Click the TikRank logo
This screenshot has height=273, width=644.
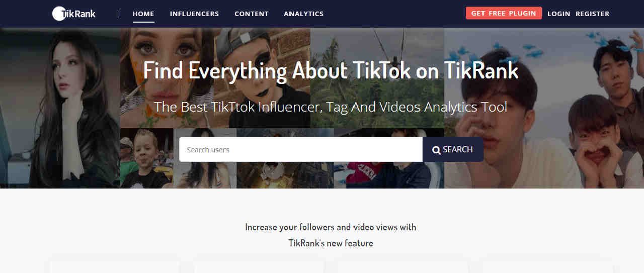point(74,14)
